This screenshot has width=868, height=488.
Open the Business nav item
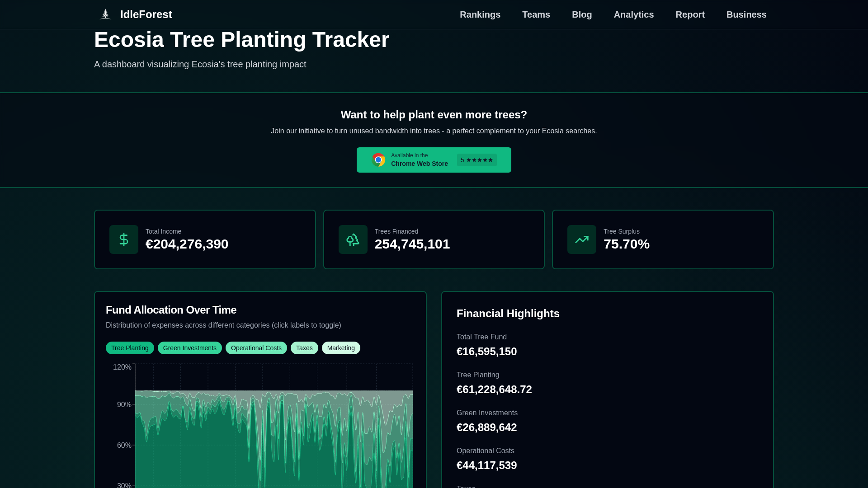(746, 14)
